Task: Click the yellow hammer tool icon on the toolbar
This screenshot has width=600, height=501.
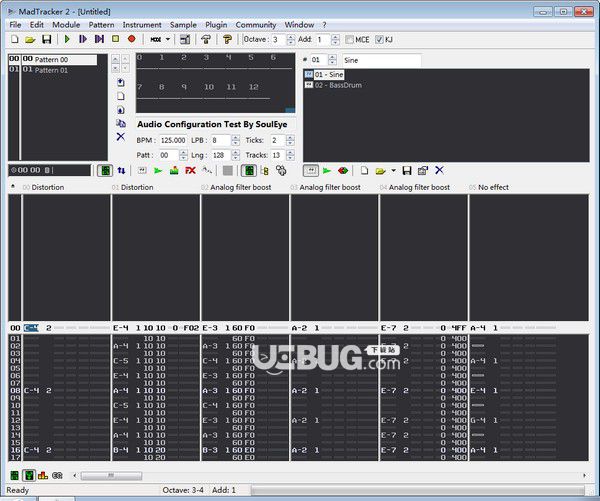Action: click(228, 39)
